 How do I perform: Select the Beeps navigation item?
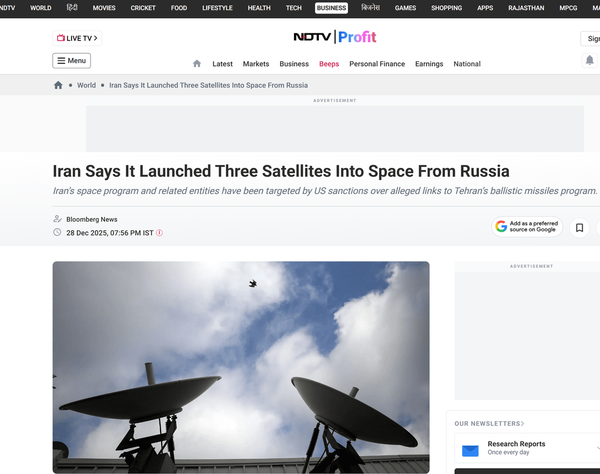point(329,64)
